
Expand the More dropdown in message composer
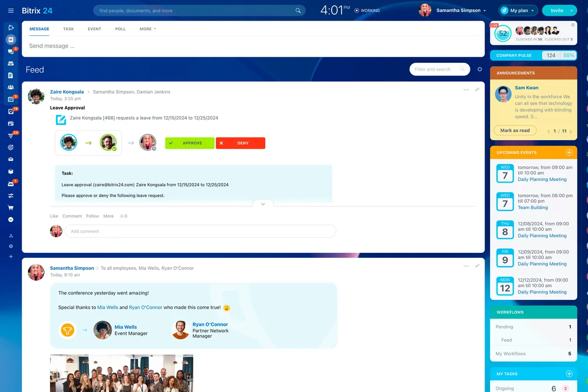pos(147,29)
